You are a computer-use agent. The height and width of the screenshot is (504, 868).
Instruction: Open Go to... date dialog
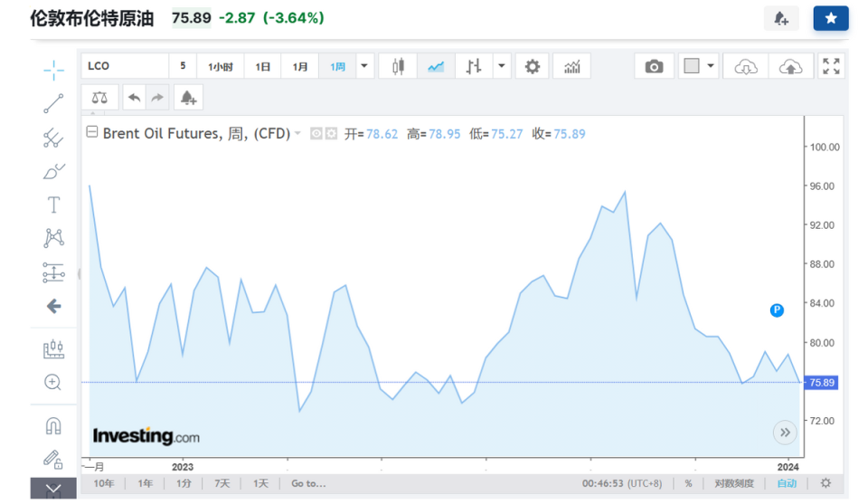(x=308, y=483)
